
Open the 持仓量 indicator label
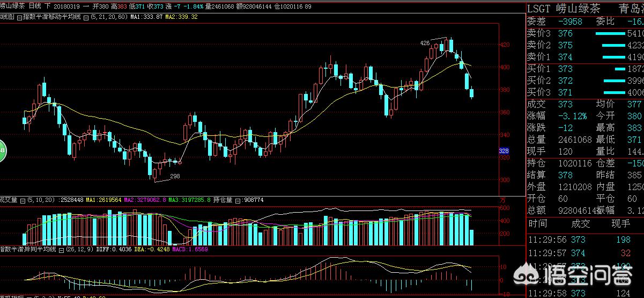(x=223, y=200)
